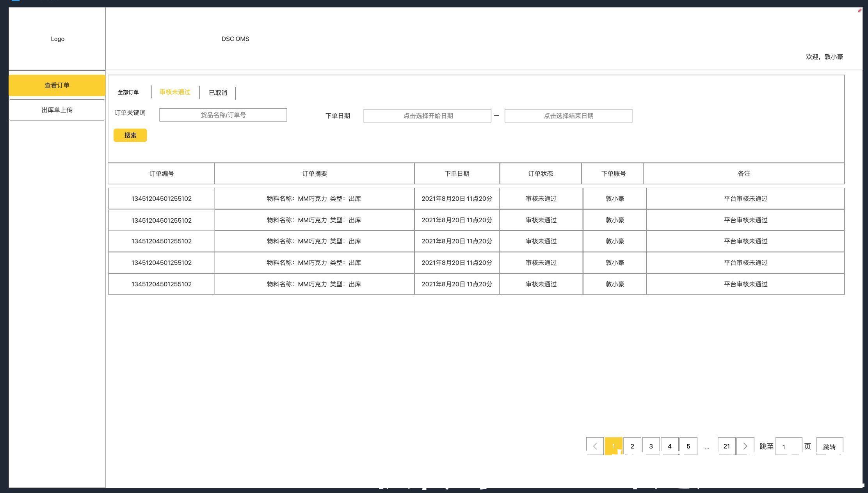
Task: Click fourth row order date cell
Action: (x=457, y=263)
